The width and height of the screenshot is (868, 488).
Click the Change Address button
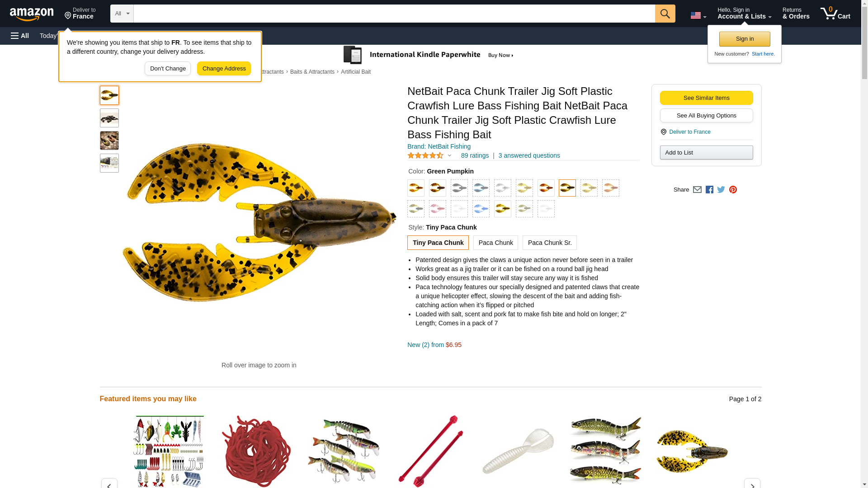click(224, 69)
